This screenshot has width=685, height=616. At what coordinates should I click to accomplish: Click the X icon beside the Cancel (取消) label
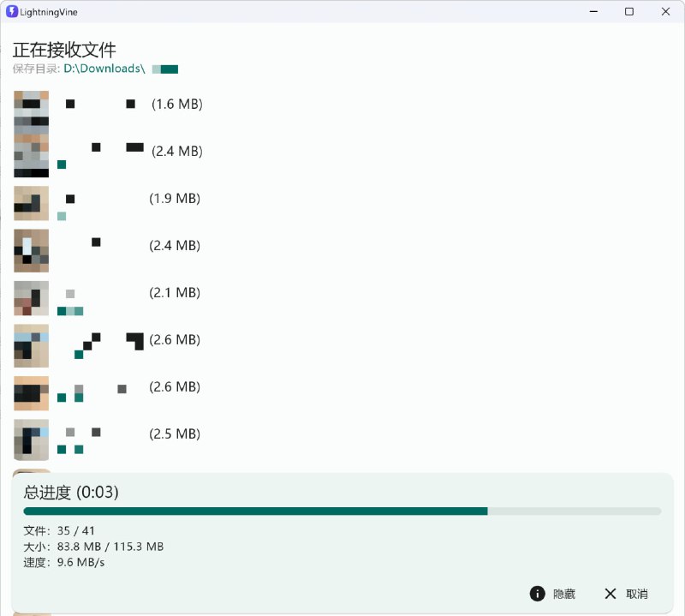coord(611,593)
